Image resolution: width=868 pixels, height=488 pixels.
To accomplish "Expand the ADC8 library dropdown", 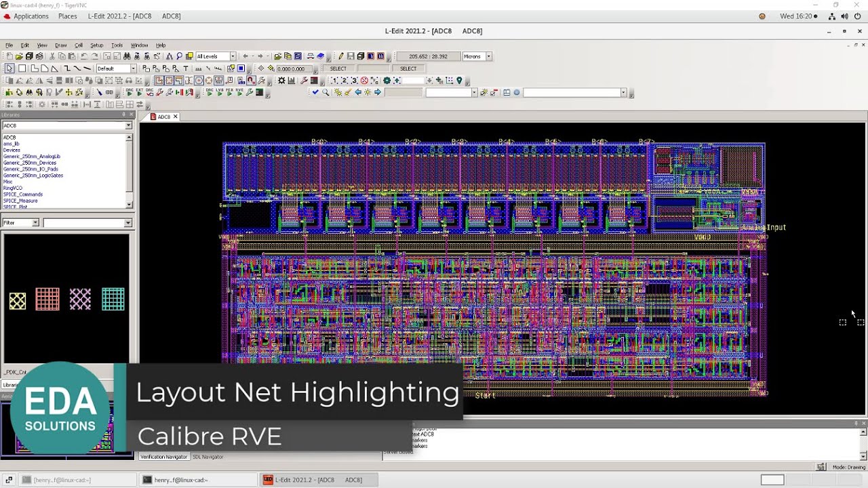I will pyautogui.click(x=128, y=125).
